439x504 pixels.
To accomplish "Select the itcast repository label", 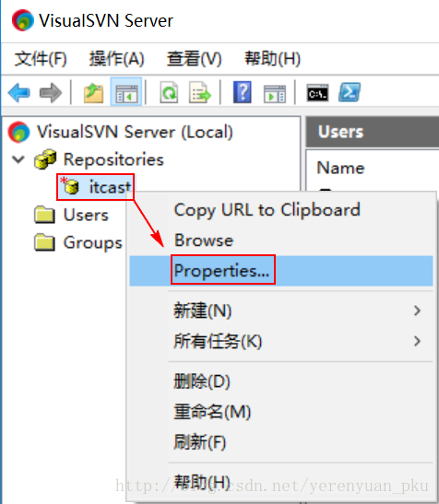I will [x=110, y=187].
